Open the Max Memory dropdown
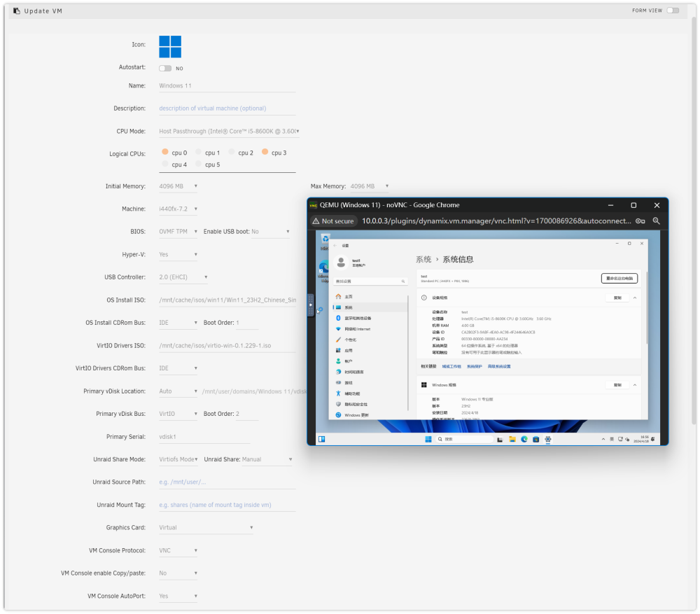 point(369,186)
